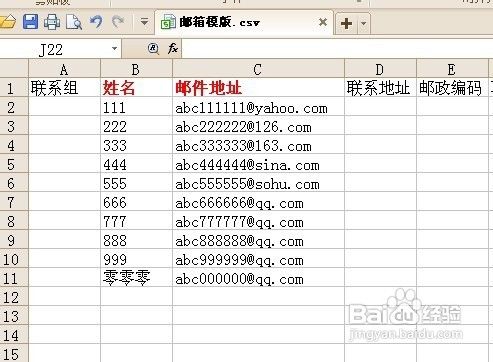Open file with the folder icon
The width and height of the screenshot is (493, 362).
7,23
